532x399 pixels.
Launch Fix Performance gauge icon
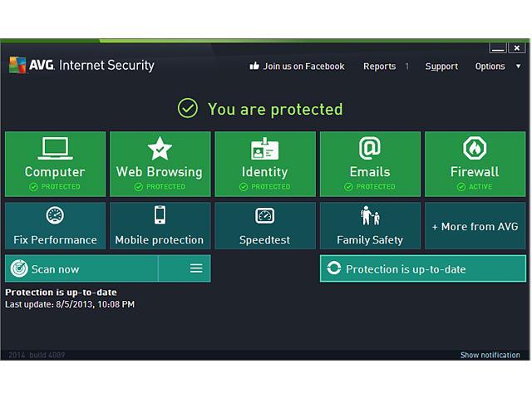point(55,216)
